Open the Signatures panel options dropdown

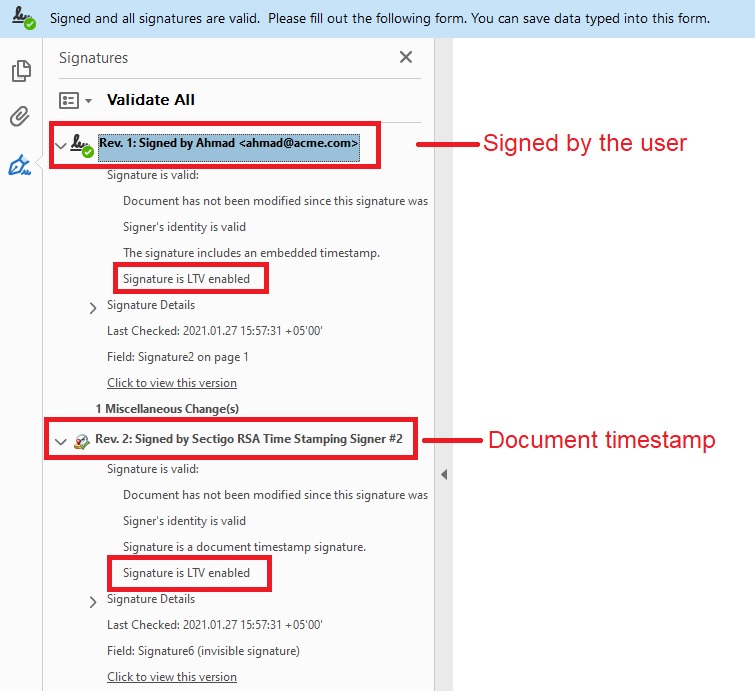click(75, 100)
